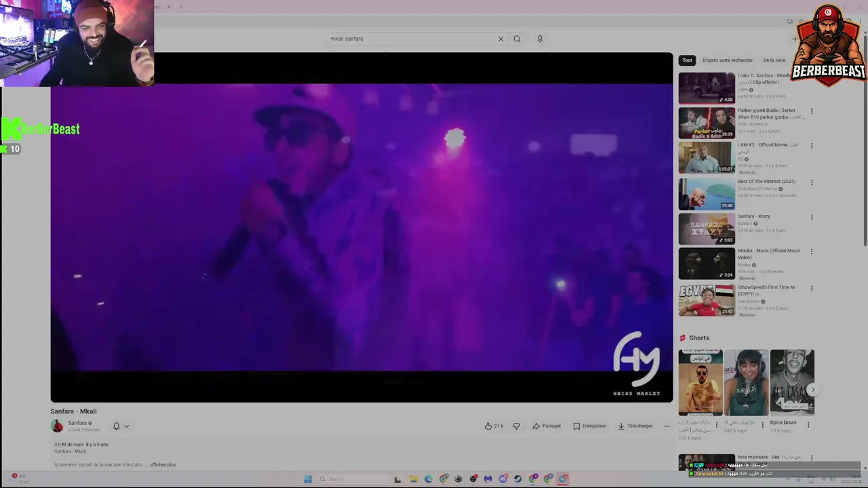The height and width of the screenshot is (488, 868).
Task: Open options for tipou lasas short
Action: click(x=808, y=424)
